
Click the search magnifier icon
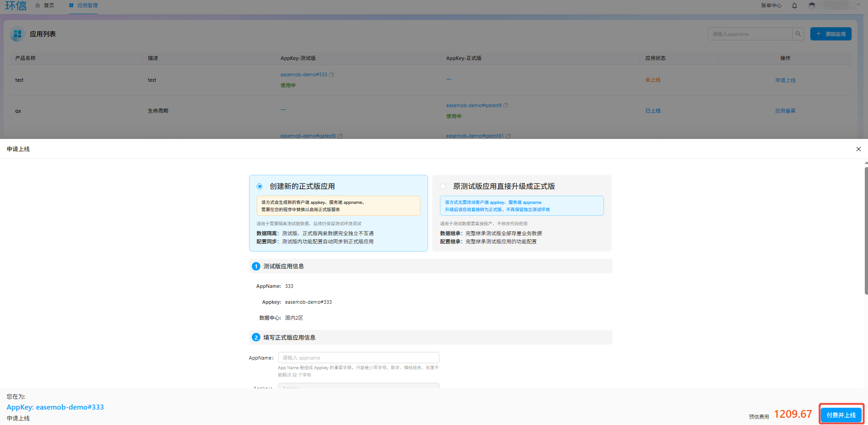point(798,34)
